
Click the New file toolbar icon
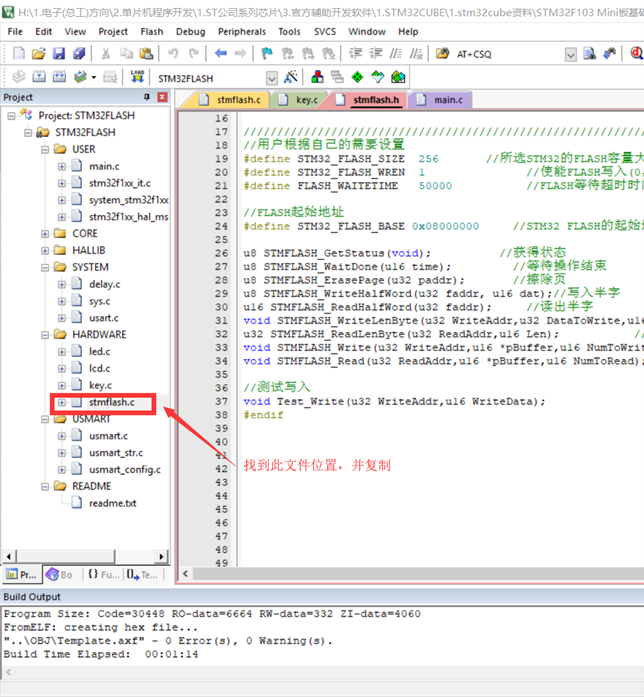pos(15,53)
